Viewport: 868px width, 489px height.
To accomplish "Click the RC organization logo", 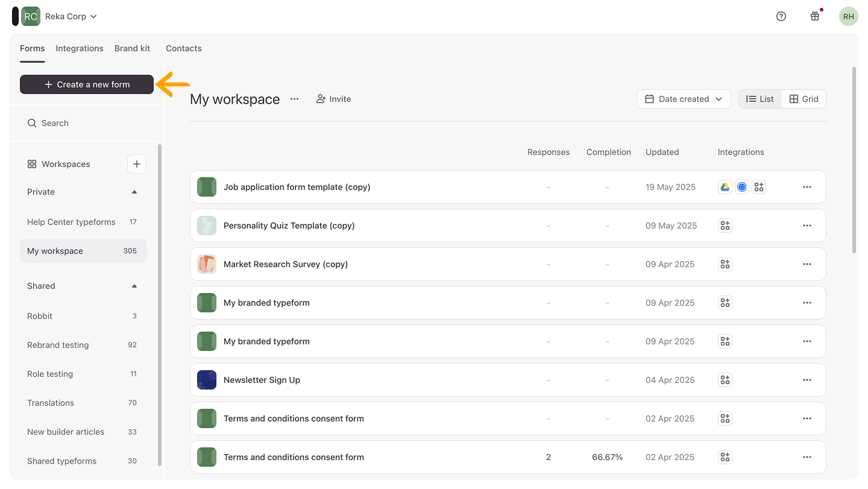I will [x=31, y=16].
